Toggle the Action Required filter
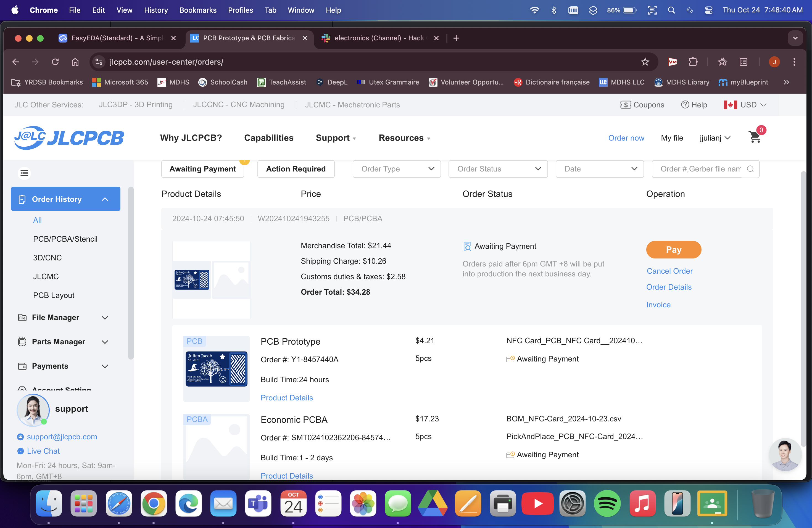This screenshot has width=812, height=528. point(296,169)
